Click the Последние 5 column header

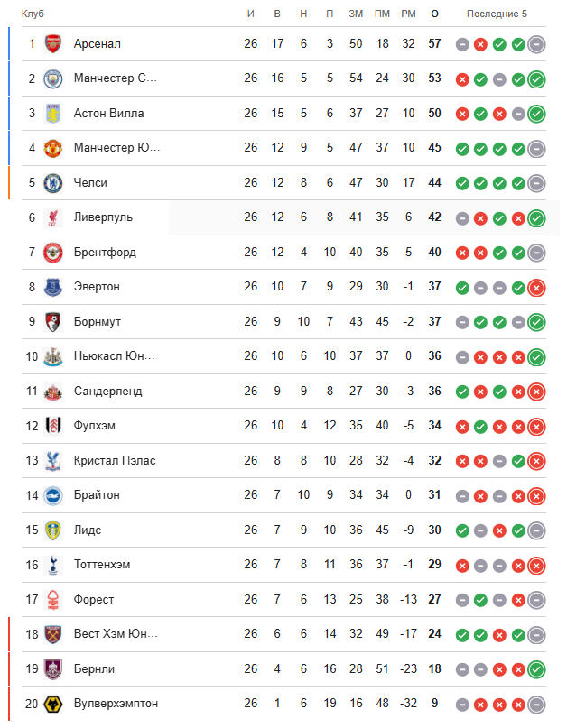(497, 14)
